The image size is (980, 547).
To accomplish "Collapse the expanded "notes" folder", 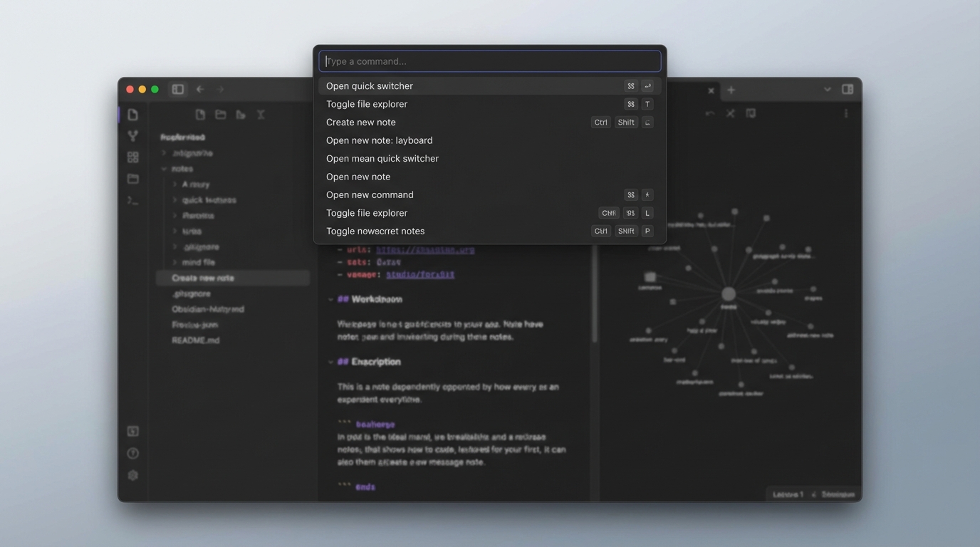I will click(x=165, y=169).
